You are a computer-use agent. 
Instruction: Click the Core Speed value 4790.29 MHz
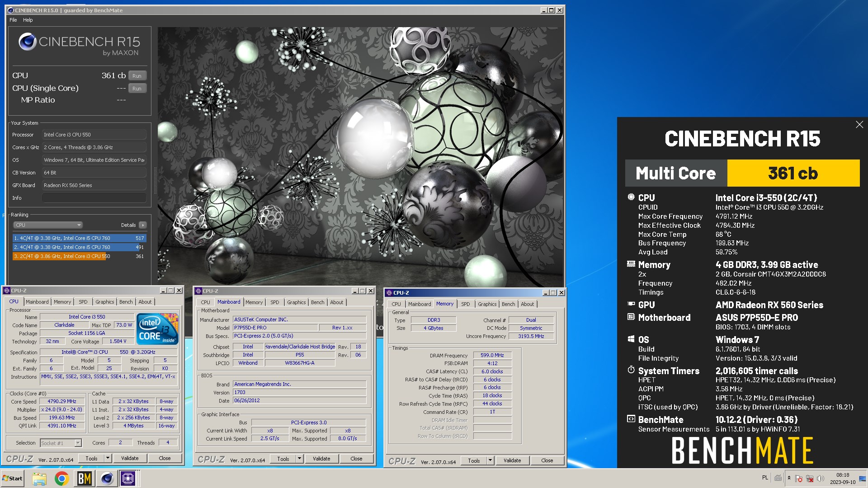tap(62, 401)
